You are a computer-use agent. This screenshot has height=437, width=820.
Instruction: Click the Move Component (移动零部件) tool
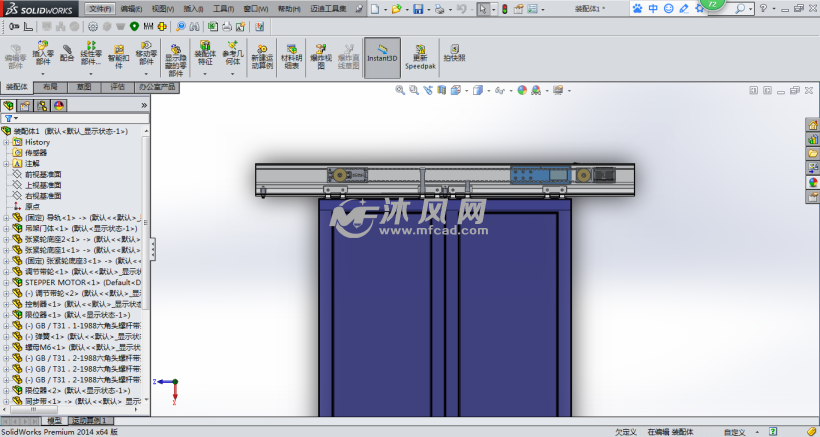[x=146, y=53]
